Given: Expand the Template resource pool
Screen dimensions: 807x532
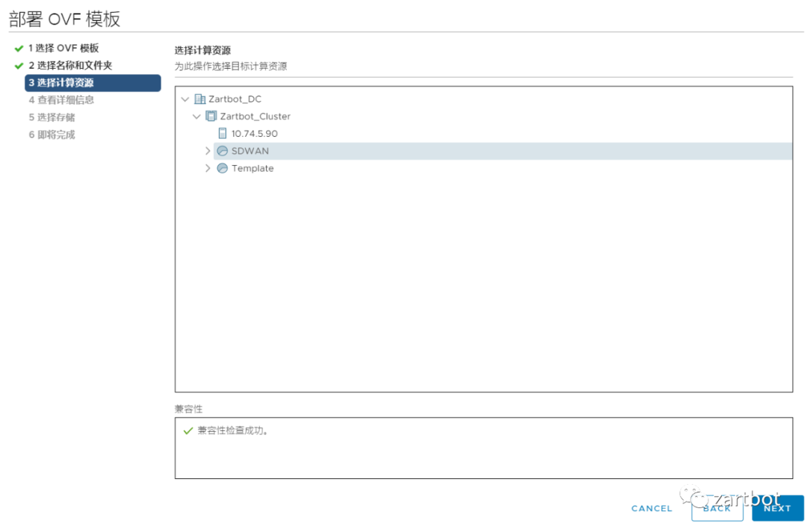Looking at the screenshot, I should [208, 168].
